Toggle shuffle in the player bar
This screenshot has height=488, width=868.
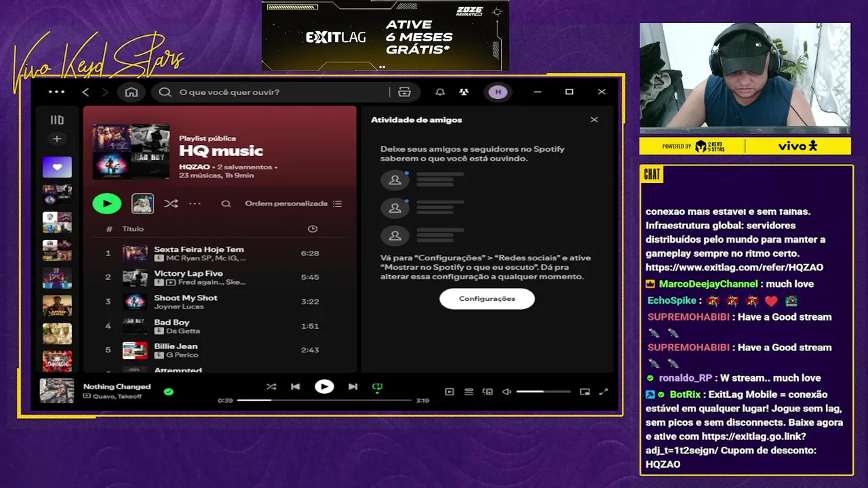click(271, 386)
